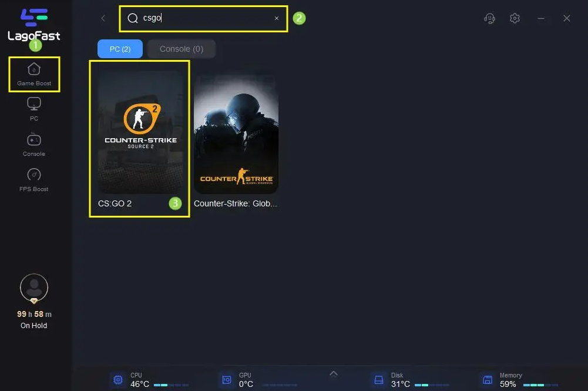Open customer support headset icon

tap(489, 18)
